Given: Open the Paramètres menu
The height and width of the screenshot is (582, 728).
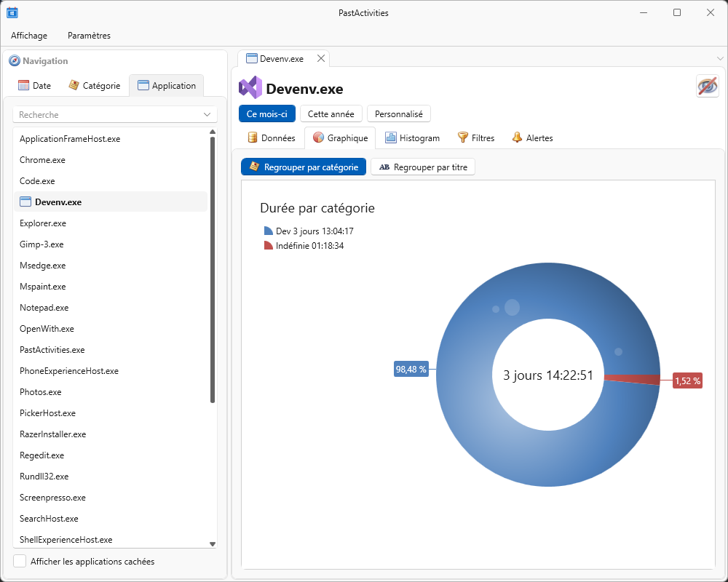Looking at the screenshot, I should [89, 36].
